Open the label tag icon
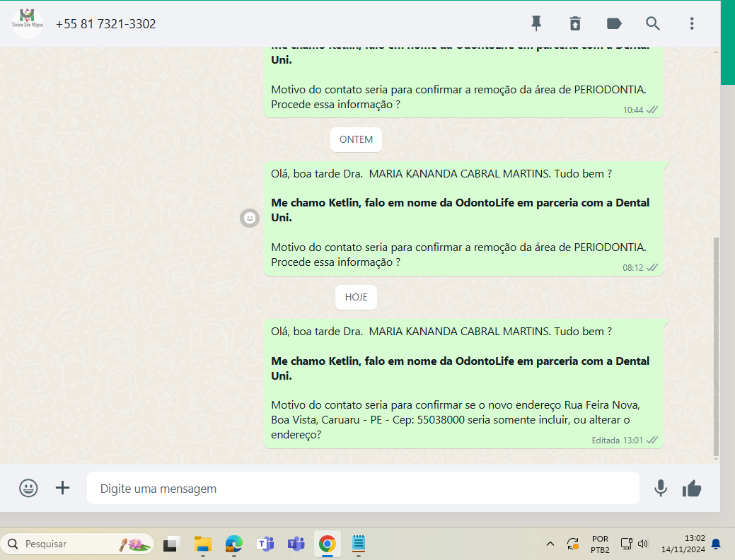 (x=614, y=23)
